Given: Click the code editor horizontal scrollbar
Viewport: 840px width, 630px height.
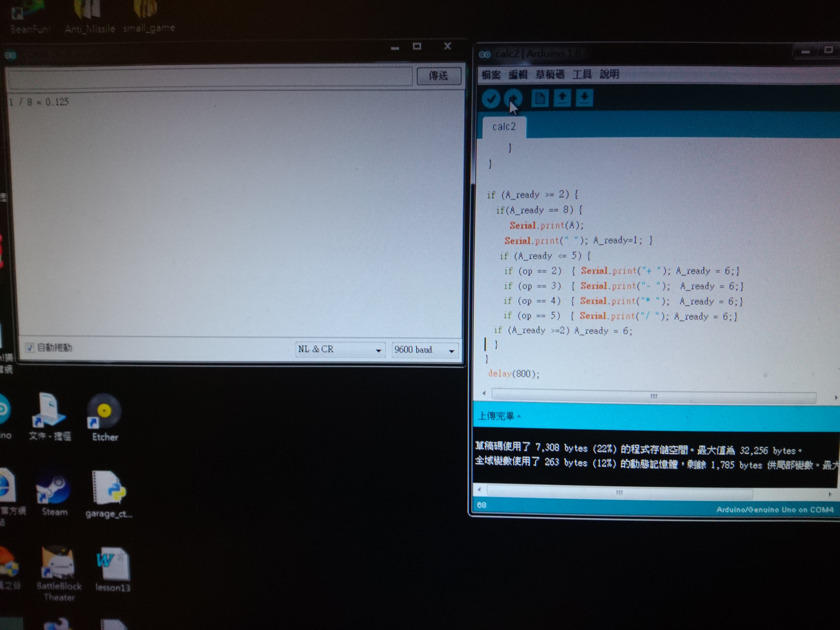Looking at the screenshot, I should pos(654,396).
